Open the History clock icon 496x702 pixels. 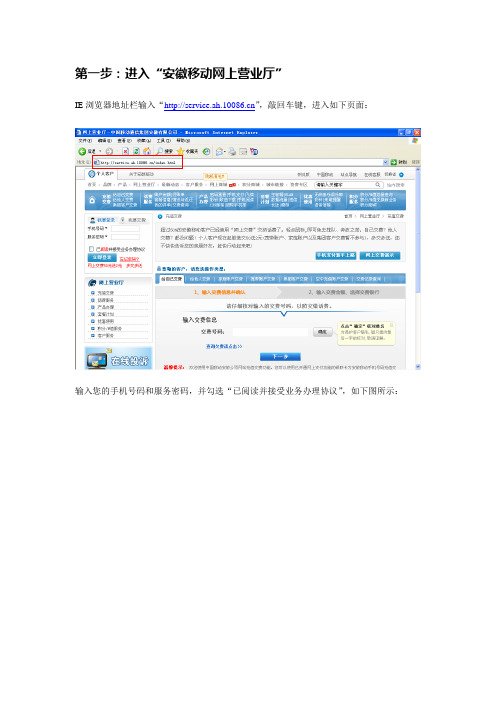pos(206,152)
